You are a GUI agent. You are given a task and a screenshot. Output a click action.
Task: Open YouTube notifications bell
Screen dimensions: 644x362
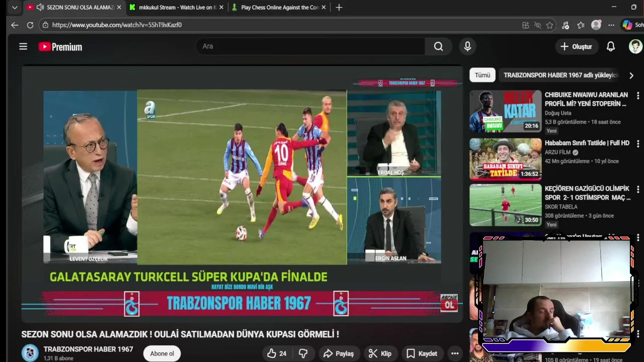[610, 46]
